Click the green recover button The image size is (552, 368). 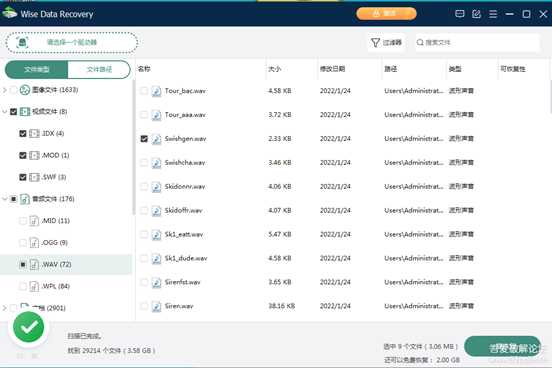pyautogui.click(x=502, y=347)
